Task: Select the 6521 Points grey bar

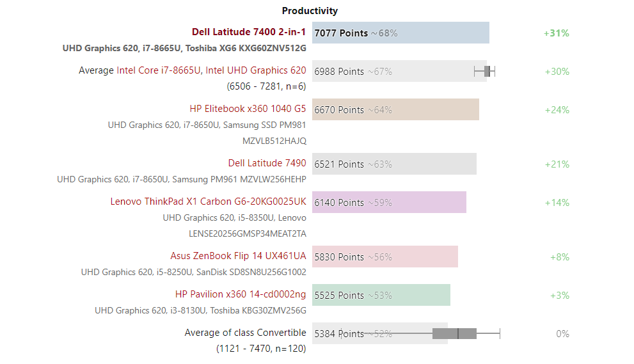Action: (x=394, y=164)
